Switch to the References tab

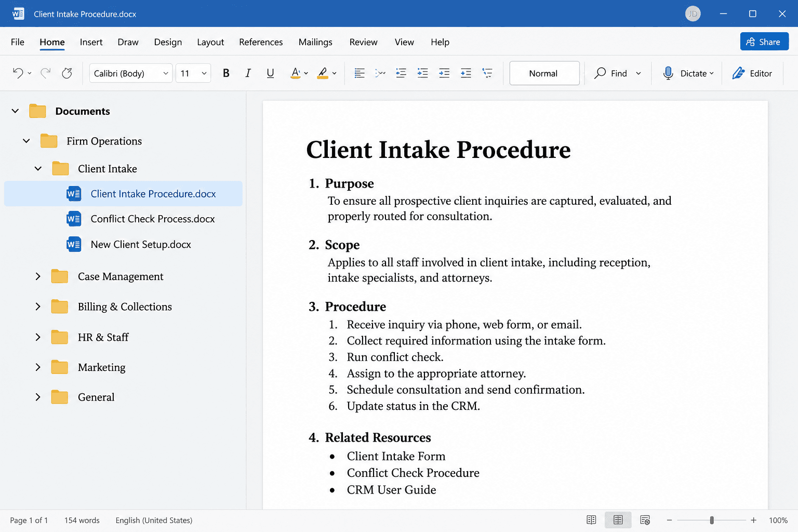tap(261, 42)
